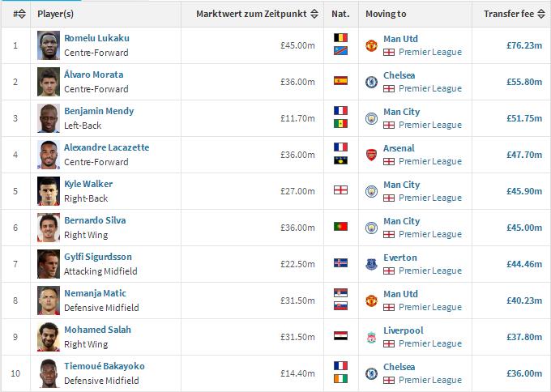Open Tiemoué Bakayoko's player link
Viewport: 551px width, 392px height.
(105, 366)
